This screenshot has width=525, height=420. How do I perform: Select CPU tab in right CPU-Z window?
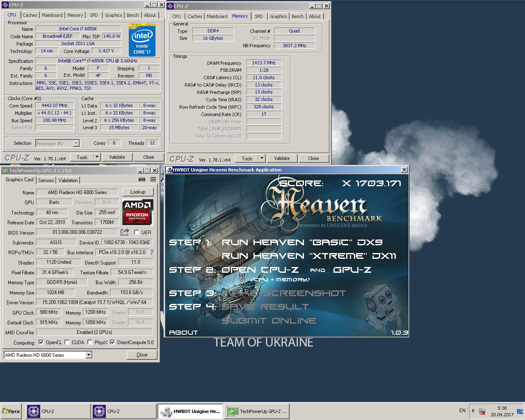pos(176,16)
